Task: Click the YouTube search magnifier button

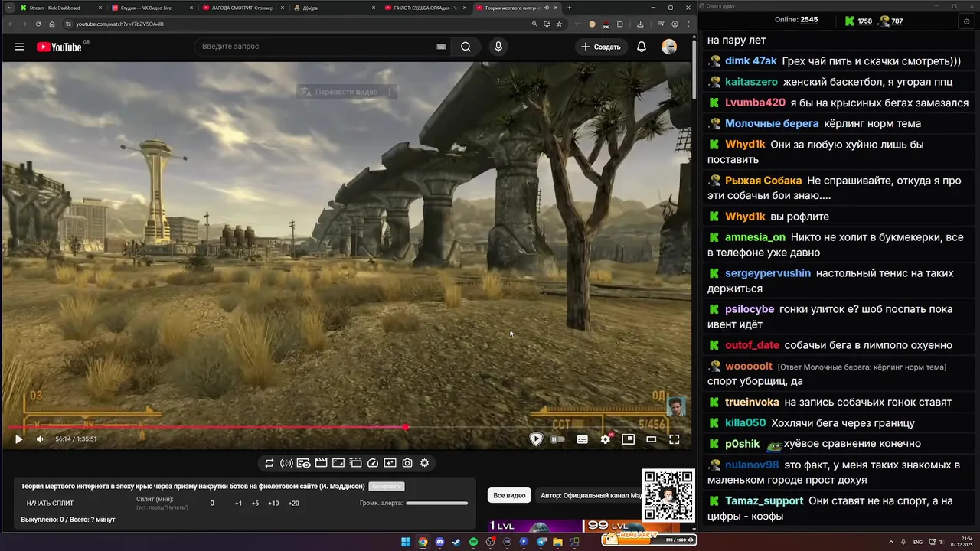Action: [465, 47]
